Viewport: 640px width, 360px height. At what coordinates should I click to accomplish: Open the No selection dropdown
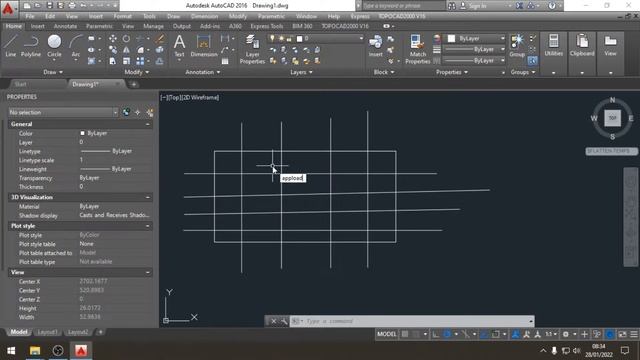tap(63, 112)
